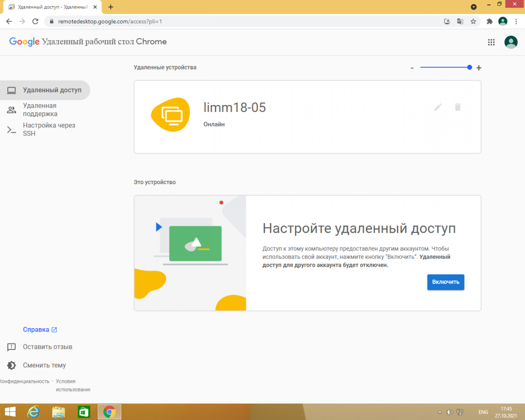Go forward to the next page

click(22, 21)
